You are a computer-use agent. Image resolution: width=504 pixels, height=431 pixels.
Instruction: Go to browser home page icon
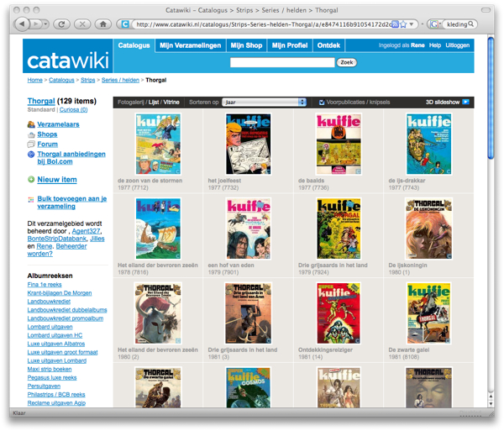coord(102,24)
